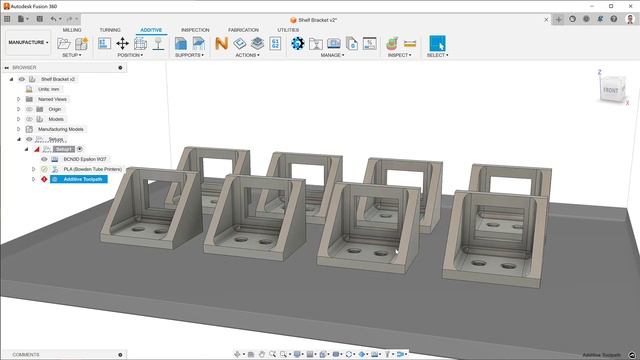Switch to the TURNING tab
Screen dimensions: 640x360
110,30
